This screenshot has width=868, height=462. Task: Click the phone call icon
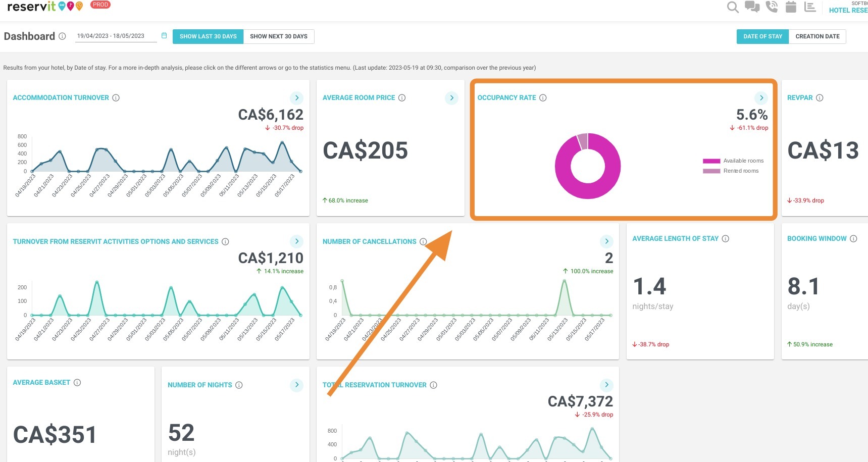click(772, 7)
